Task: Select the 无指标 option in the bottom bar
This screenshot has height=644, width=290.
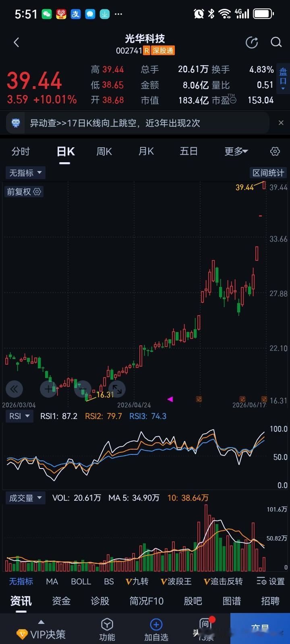Action: point(21,582)
